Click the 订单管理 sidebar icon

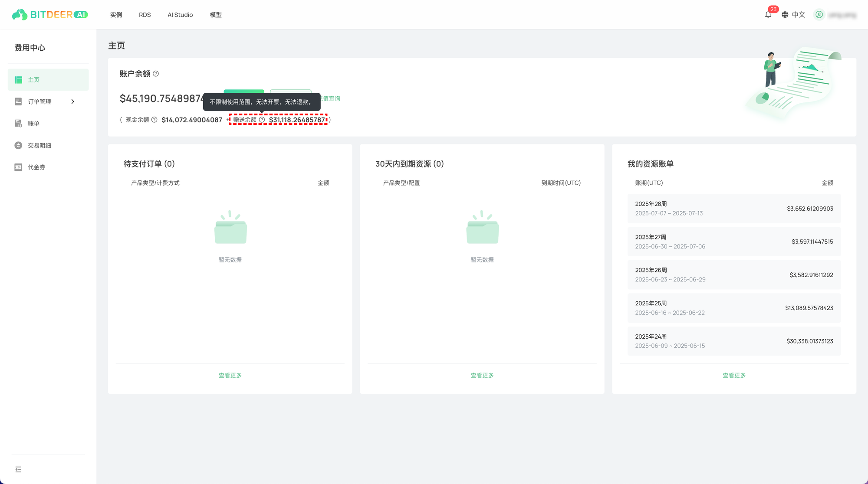pyautogui.click(x=18, y=101)
